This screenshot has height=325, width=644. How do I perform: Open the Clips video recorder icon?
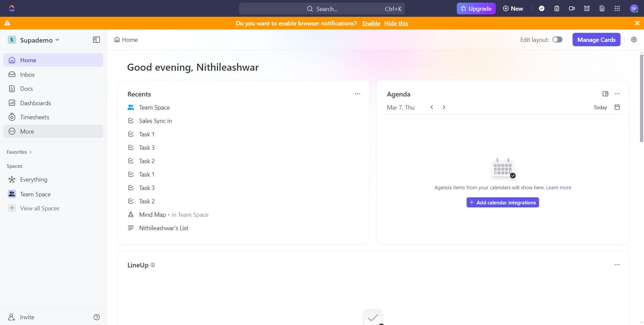572,8
